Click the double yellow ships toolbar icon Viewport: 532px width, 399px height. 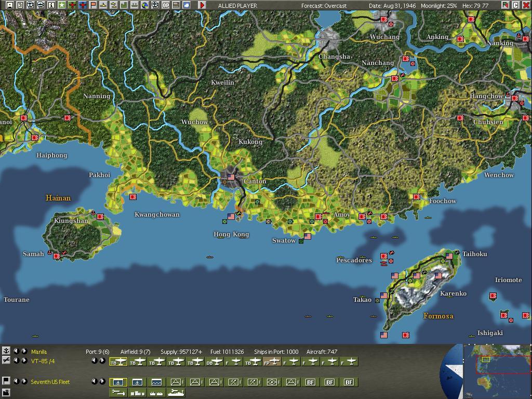point(114,5)
